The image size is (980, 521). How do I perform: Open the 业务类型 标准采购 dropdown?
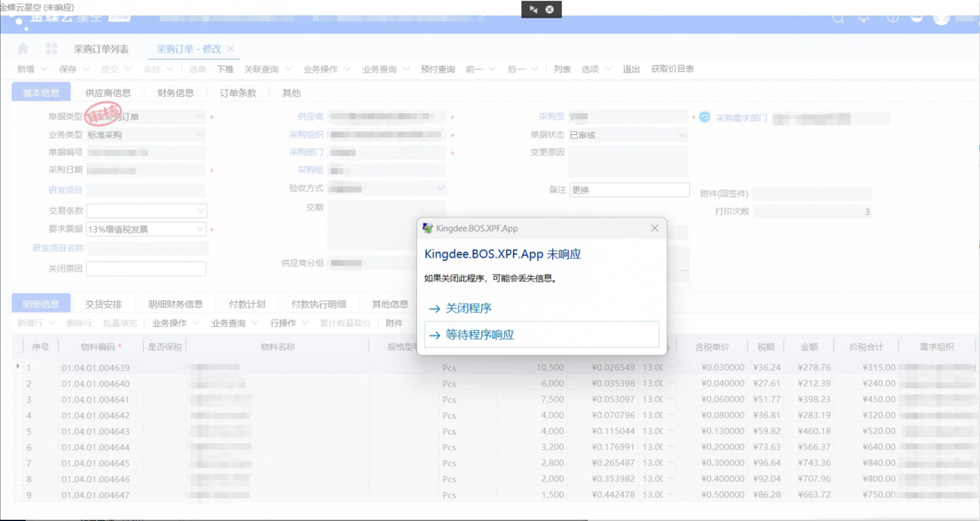pos(200,135)
